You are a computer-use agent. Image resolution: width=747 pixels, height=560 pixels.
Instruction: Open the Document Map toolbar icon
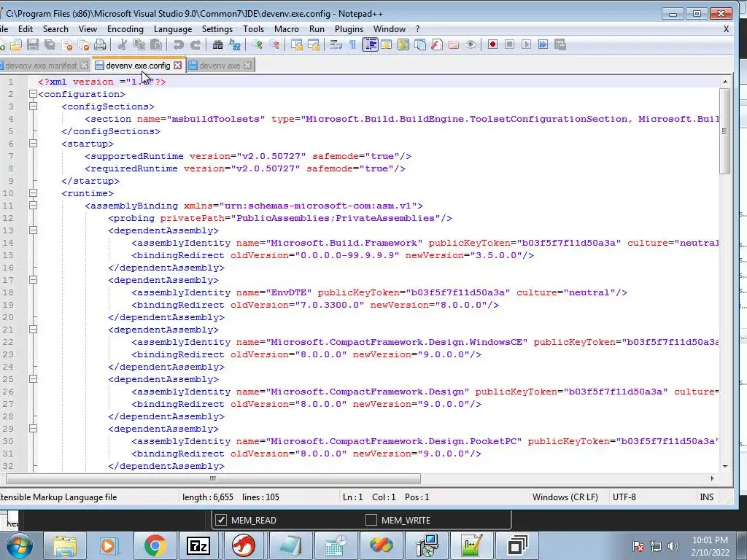[403, 44]
